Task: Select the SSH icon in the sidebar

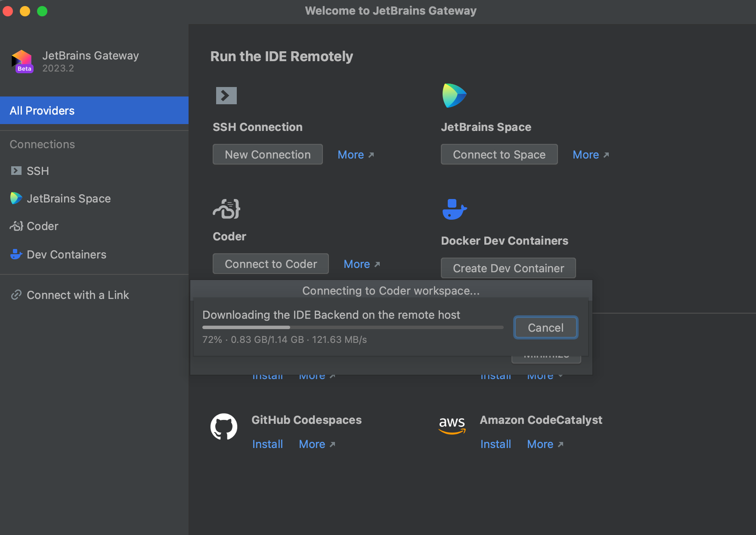Action: 16,171
